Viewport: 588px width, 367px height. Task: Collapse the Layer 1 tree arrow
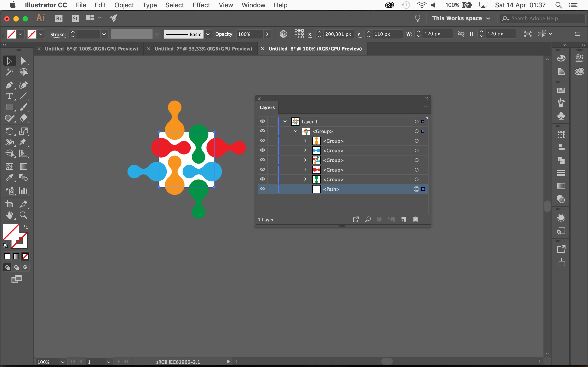(285, 121)
